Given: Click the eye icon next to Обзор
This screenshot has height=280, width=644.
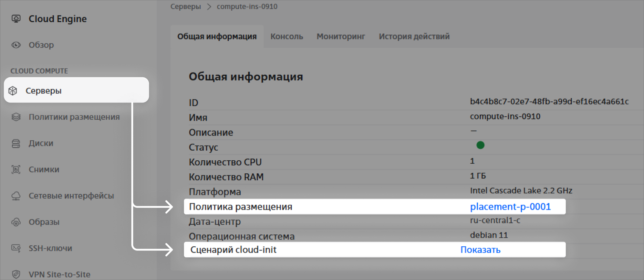Looking at the screenshot, I should 16,45.
